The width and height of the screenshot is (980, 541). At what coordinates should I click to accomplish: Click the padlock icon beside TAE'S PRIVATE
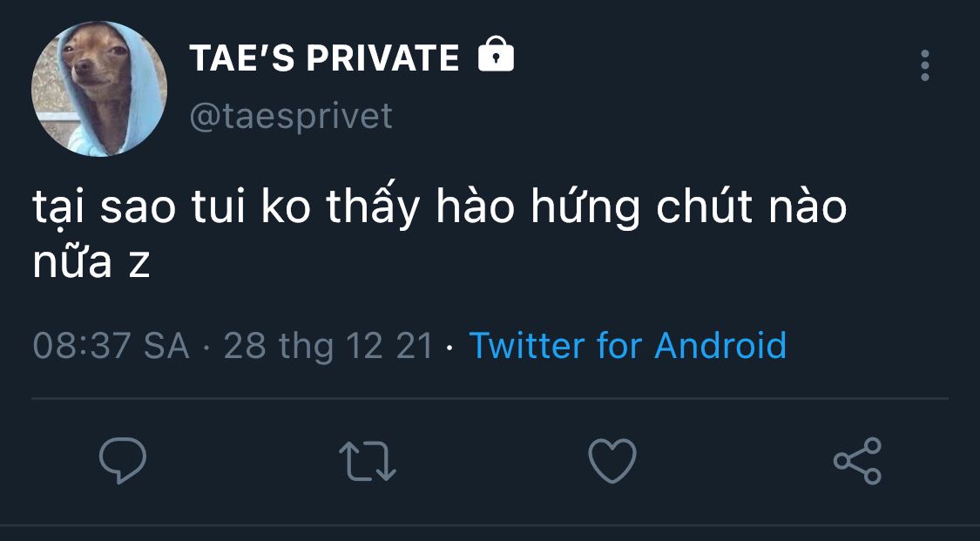pyautogui.click(x=497, y=56)
